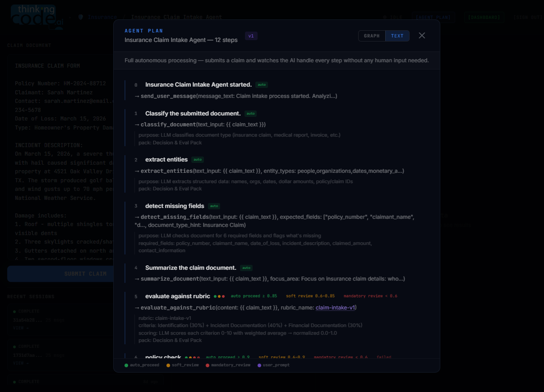This screenshot has width=544, height=392.
Task: Click the auto badge beside extract entities
Action: point(198,160)
